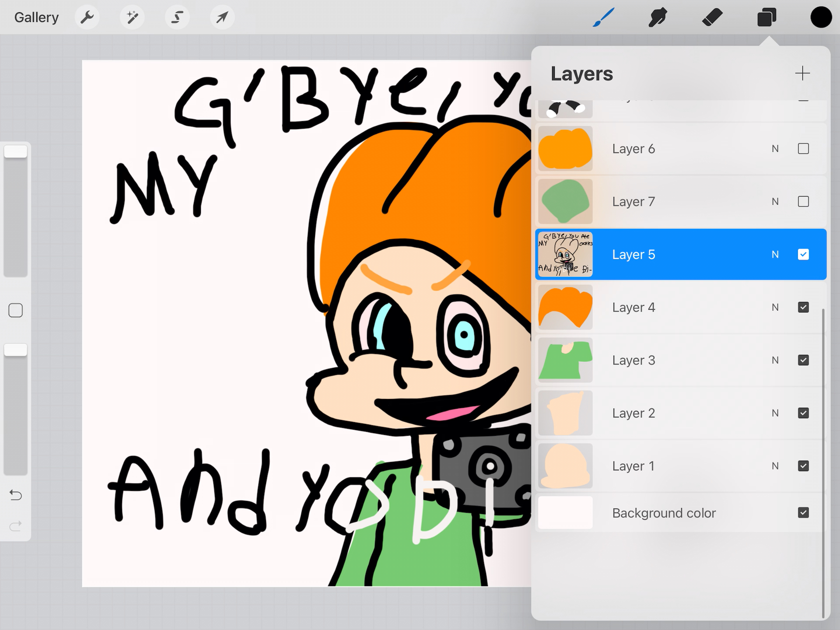
Task: Open the Background color swatch
Action: tap(565, 513)
